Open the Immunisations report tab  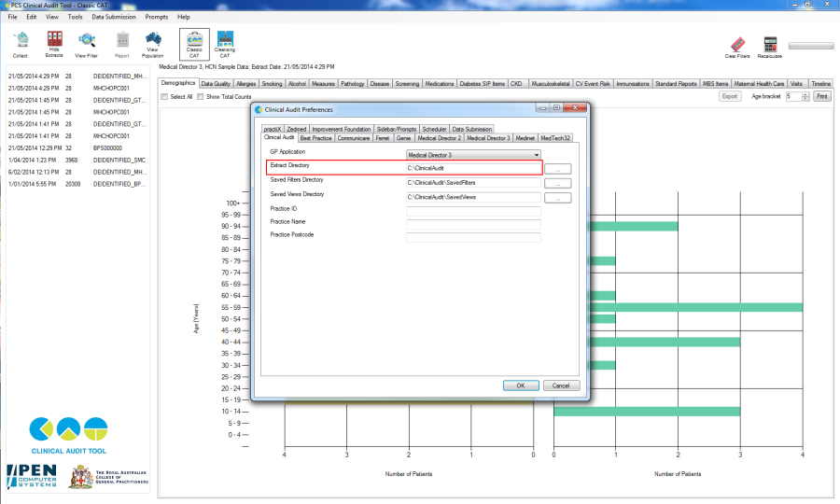point(633,84)
